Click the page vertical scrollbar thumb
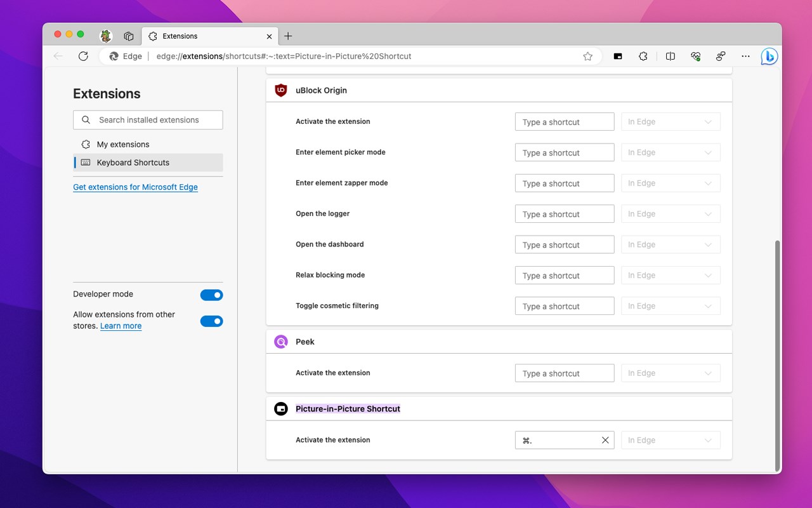 (778, 356)
